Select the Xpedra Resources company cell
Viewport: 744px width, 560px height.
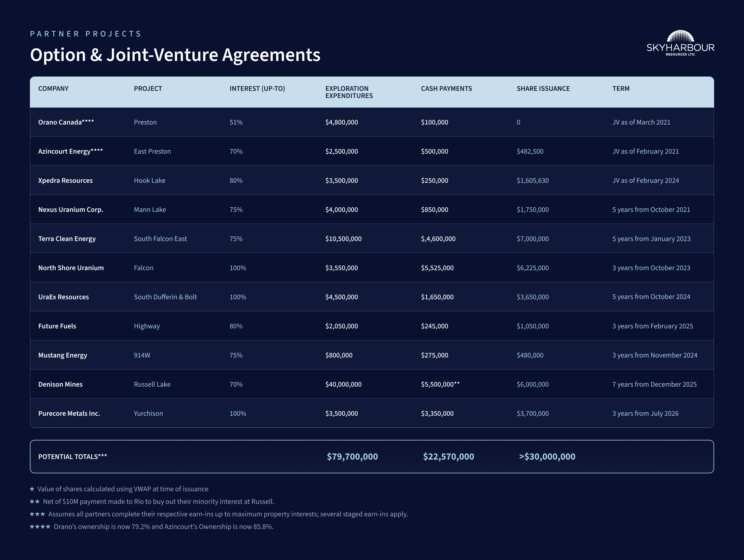click(x=65, y=180)
